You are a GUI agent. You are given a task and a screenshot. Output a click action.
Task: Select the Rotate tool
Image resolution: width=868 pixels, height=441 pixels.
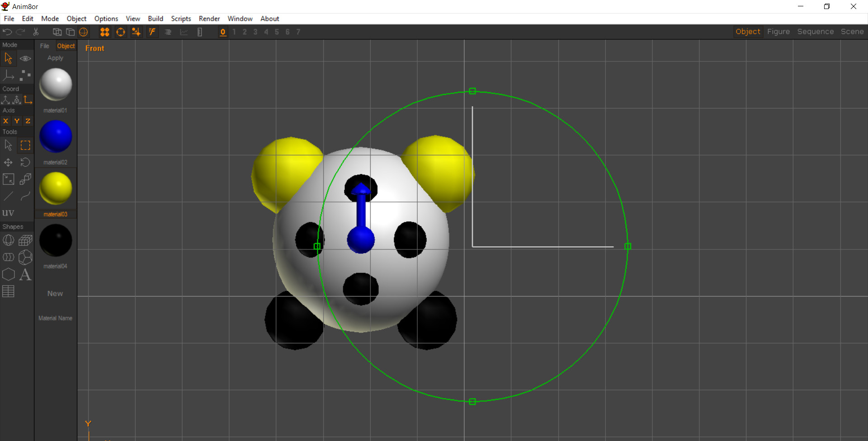[x=25, y=162]
